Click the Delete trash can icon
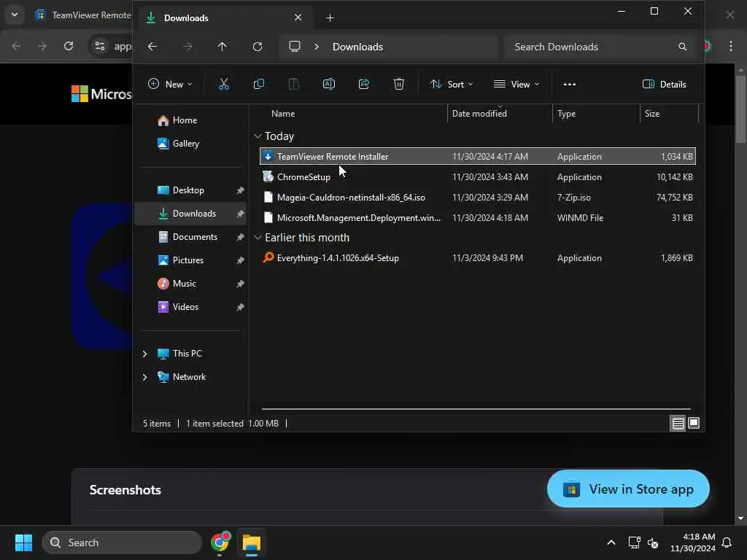The image size is (747, 560). 399,85
